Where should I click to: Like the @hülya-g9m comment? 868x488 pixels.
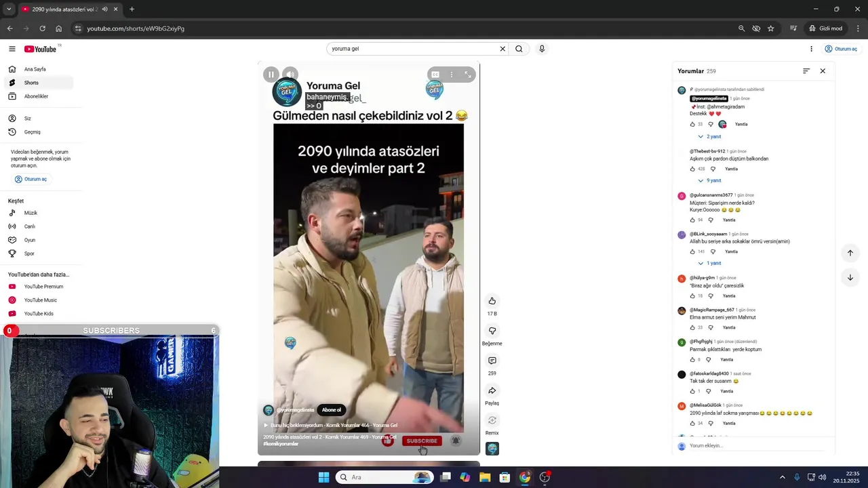(692, 296)
